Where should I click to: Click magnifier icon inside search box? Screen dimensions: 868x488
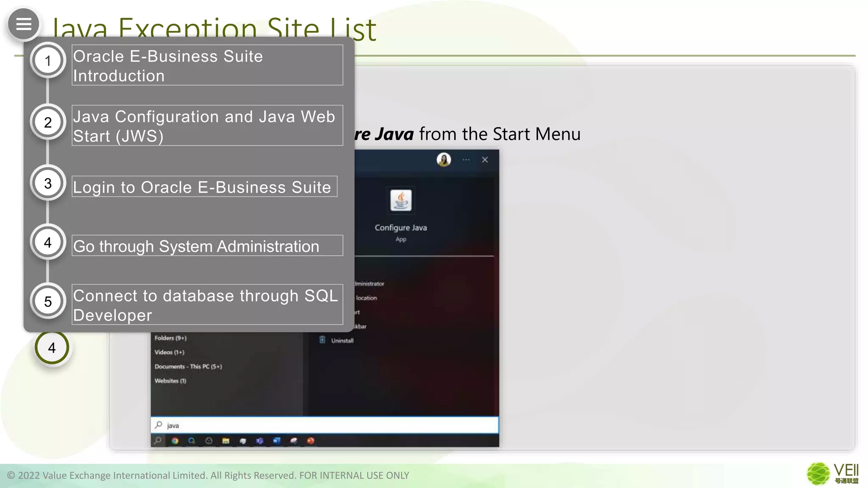159,424
